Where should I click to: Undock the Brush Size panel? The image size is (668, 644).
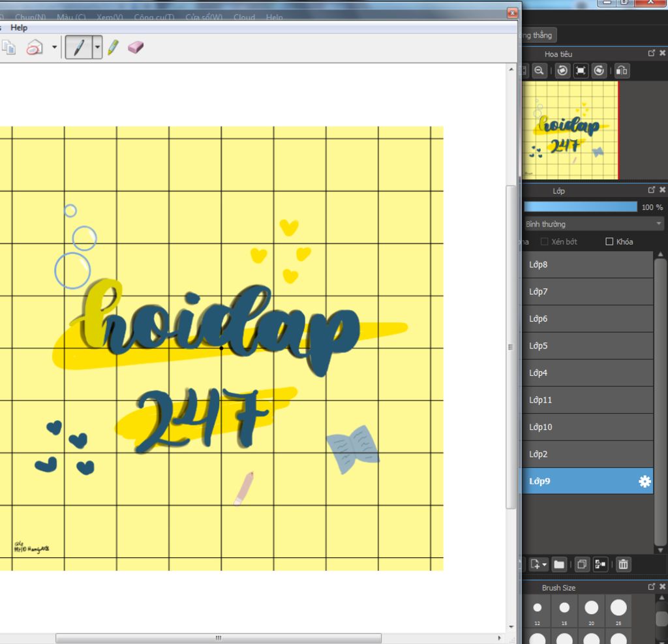pyautogui.click(x=652, y=587)
